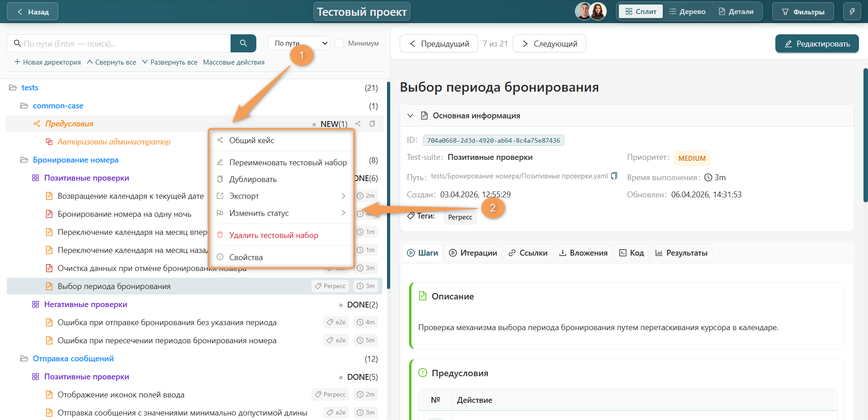Open the По пути sort dropdown
868x420 pixels.
(299, 43)
